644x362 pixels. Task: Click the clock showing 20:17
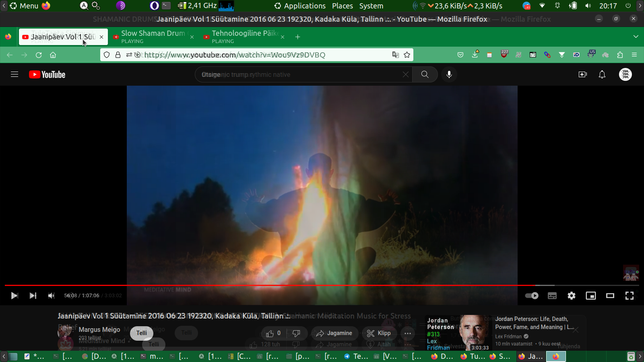(608, 6)
